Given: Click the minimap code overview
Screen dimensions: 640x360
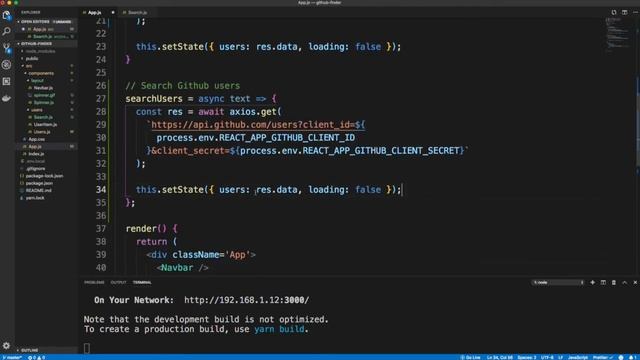Looking at the screenshot, I should (x=618, y=35).
